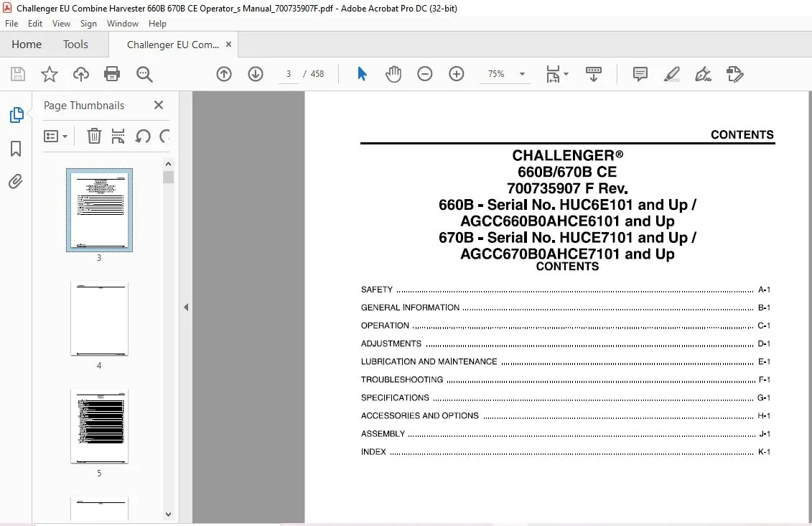812x526 pixels.
Task: Add a comment sticky note
Action: click(640, 74)
